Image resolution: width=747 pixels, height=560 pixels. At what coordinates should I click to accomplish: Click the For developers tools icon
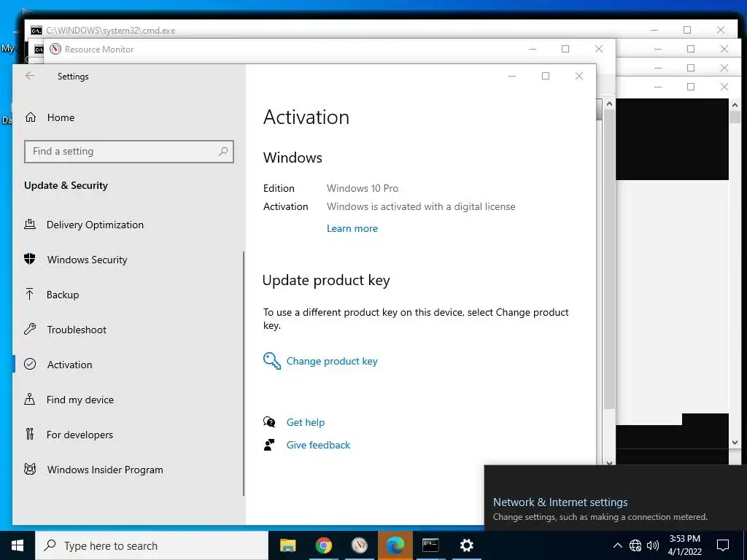(x=30, y=434)
